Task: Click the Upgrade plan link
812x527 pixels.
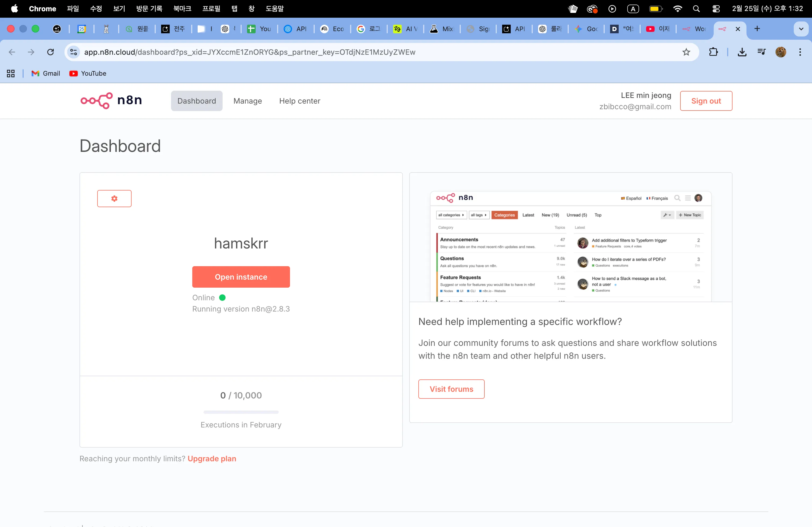Action: [212, 459]
